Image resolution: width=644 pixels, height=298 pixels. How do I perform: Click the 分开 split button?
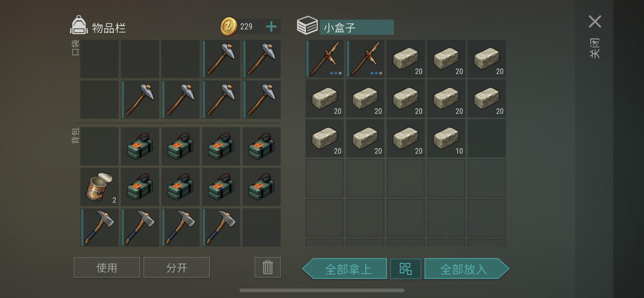tap(176, 267)
